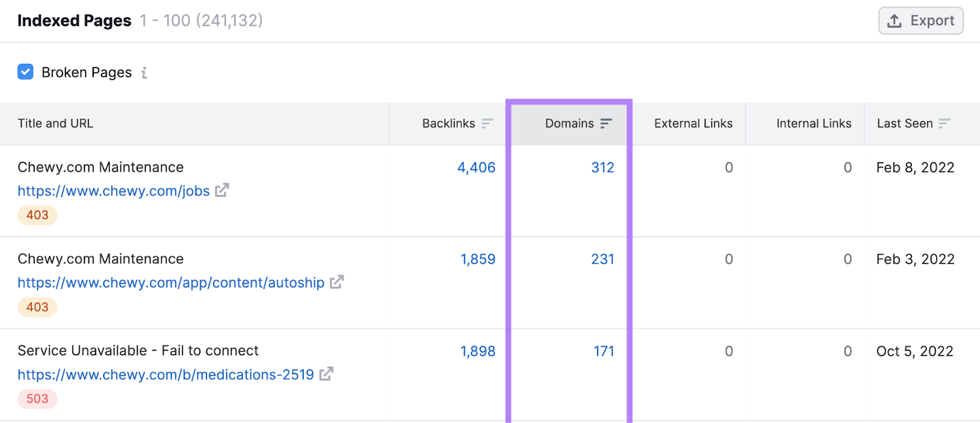Click the 171 domains value
Viewport: 980px width, 423px height.
coord(603,351)
